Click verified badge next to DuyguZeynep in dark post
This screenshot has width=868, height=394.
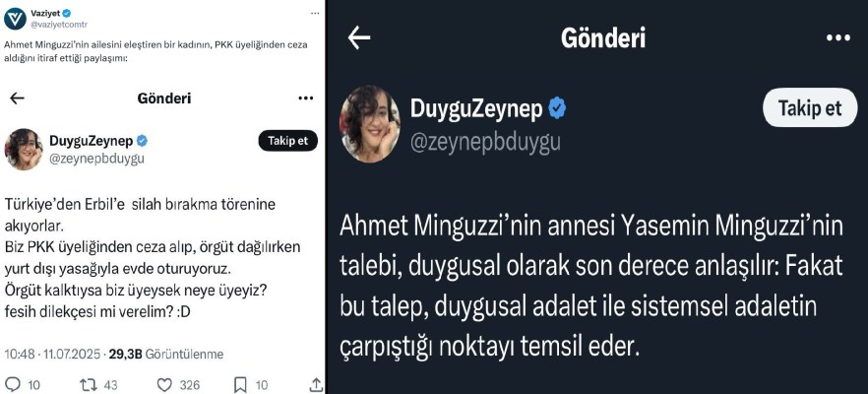[x=556, y=108]
